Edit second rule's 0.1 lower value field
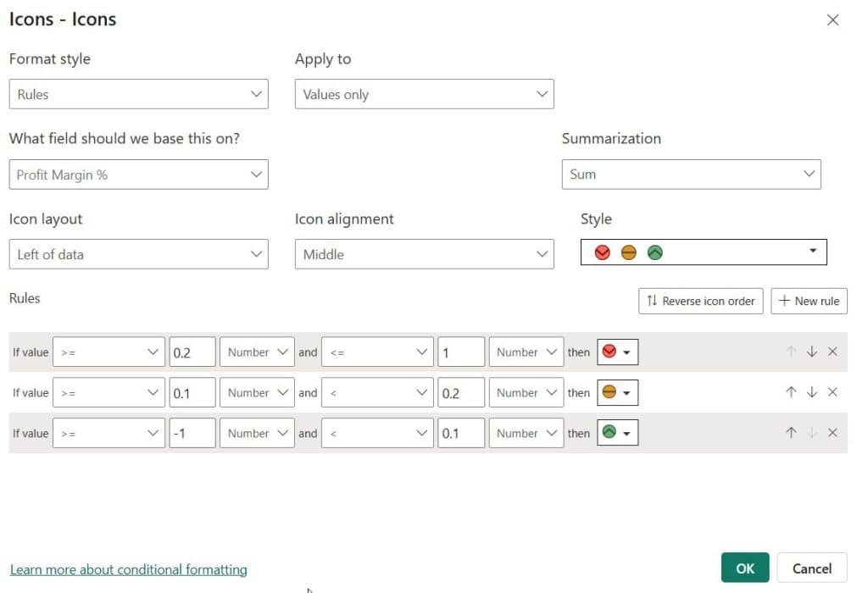Screen dimensions: 868x593 coord(192,392)
